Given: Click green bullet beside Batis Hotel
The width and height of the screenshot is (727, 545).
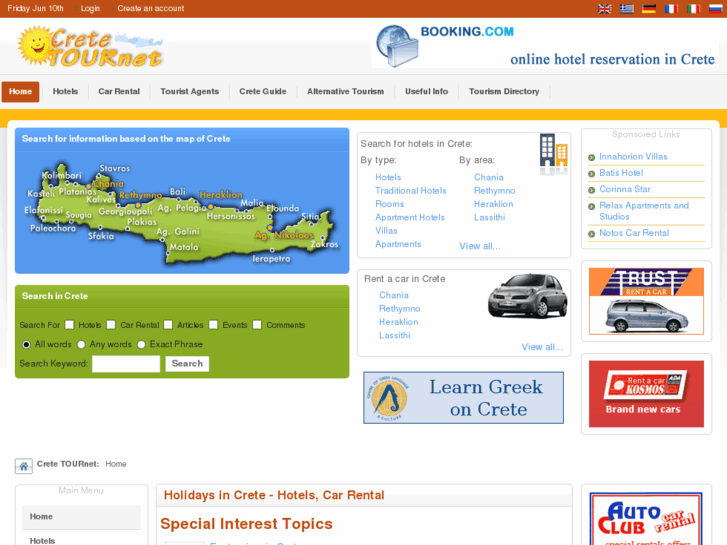Looking at the screenshot, I should (x=592, y=174).
